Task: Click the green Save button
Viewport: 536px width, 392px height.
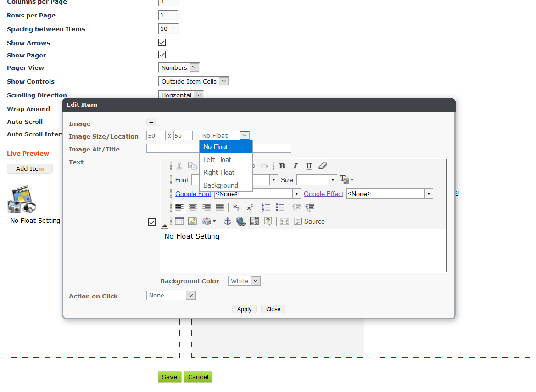Action: pos(169,377)
